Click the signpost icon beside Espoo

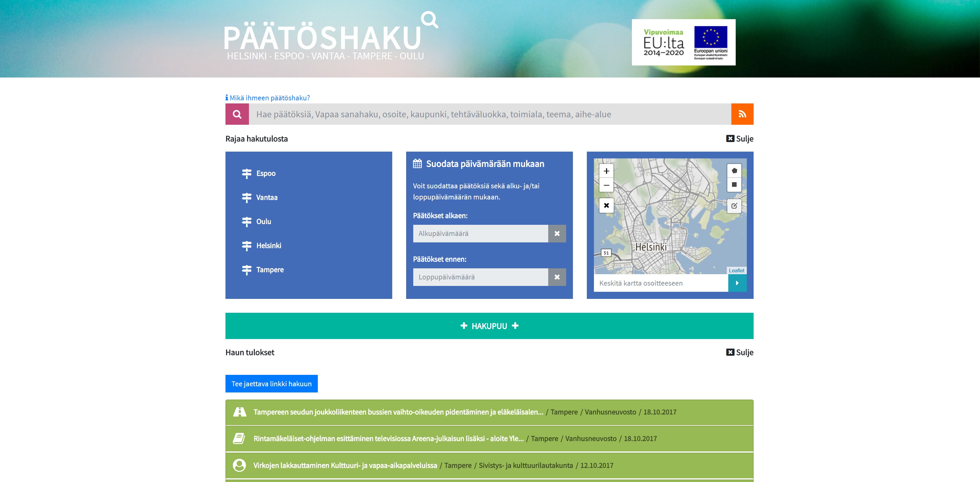(x=246, y=174)
